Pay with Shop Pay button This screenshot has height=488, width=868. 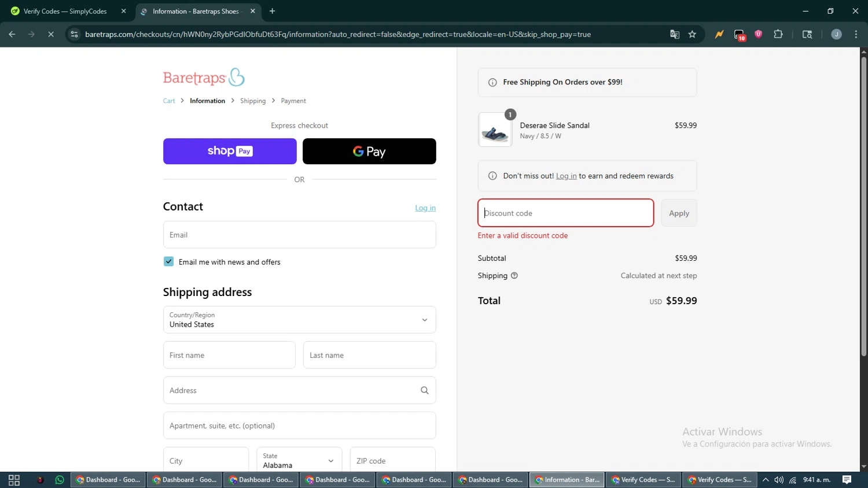pyautogui.click(x=230, y=151)
